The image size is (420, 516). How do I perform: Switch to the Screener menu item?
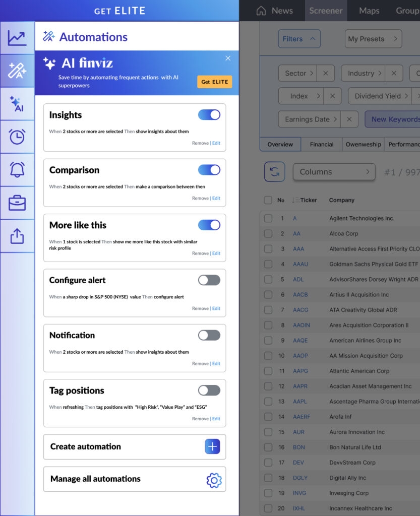326,11
